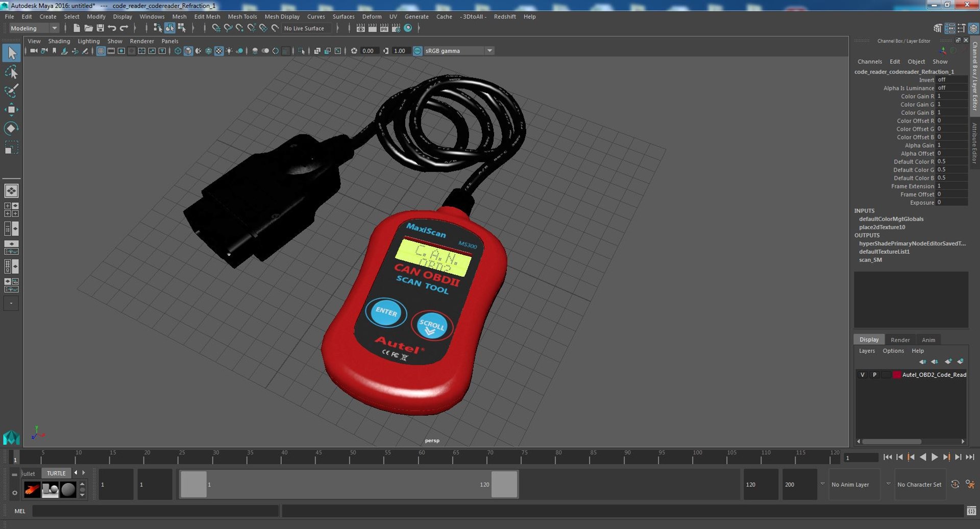Render the current frame
Screen dimensions: 980x529
[x=372, y=28]
